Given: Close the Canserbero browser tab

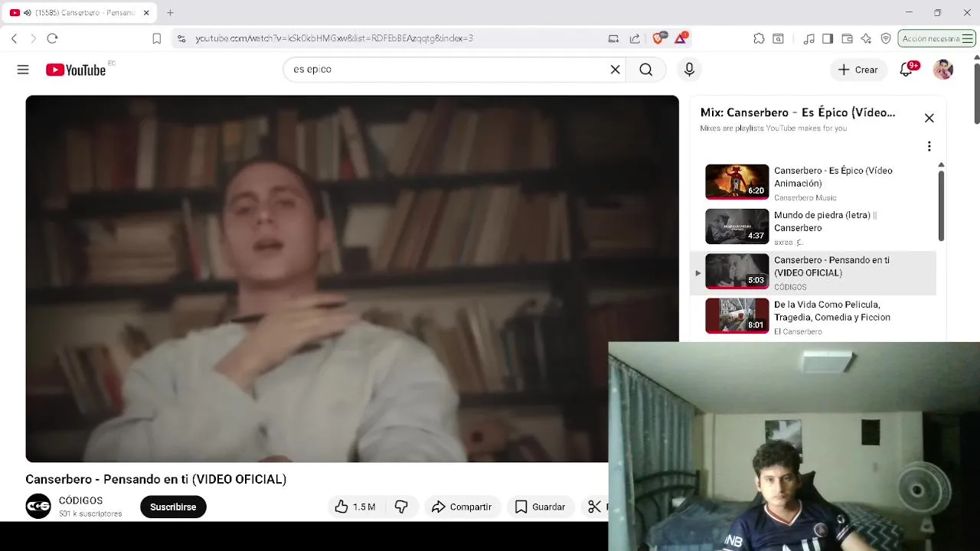Looking at the screenshot, I should click(x=146, y=13).
